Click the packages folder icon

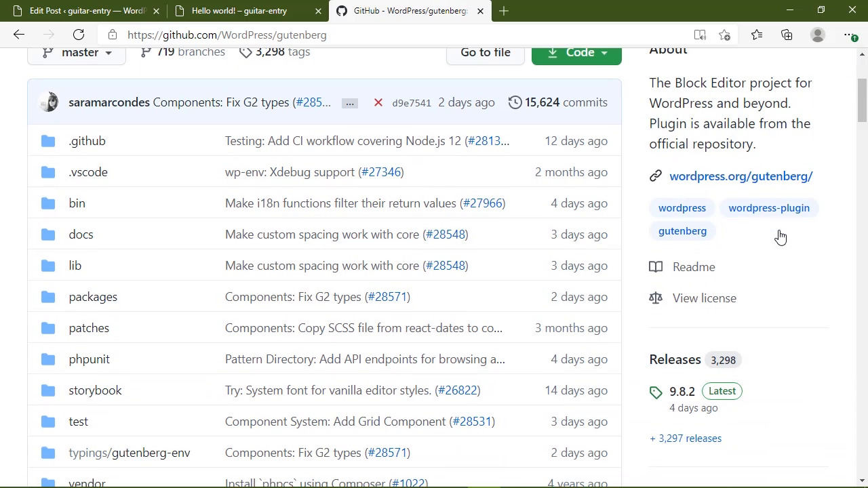click(47, 297)
